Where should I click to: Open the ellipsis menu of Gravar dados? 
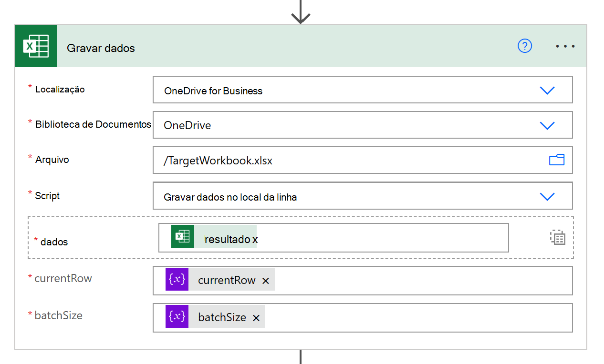click(x=565, y=47)
